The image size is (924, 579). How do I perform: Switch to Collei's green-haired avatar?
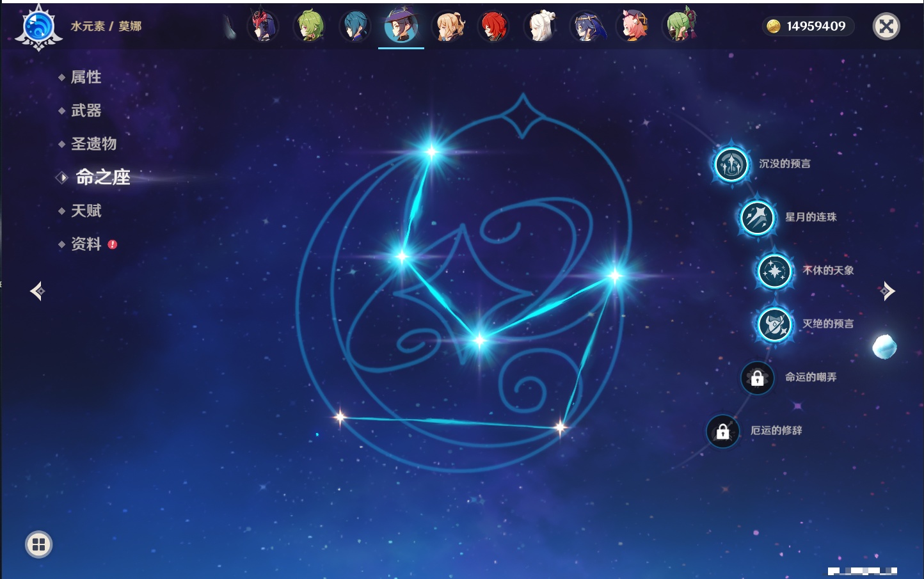[310, 26]
